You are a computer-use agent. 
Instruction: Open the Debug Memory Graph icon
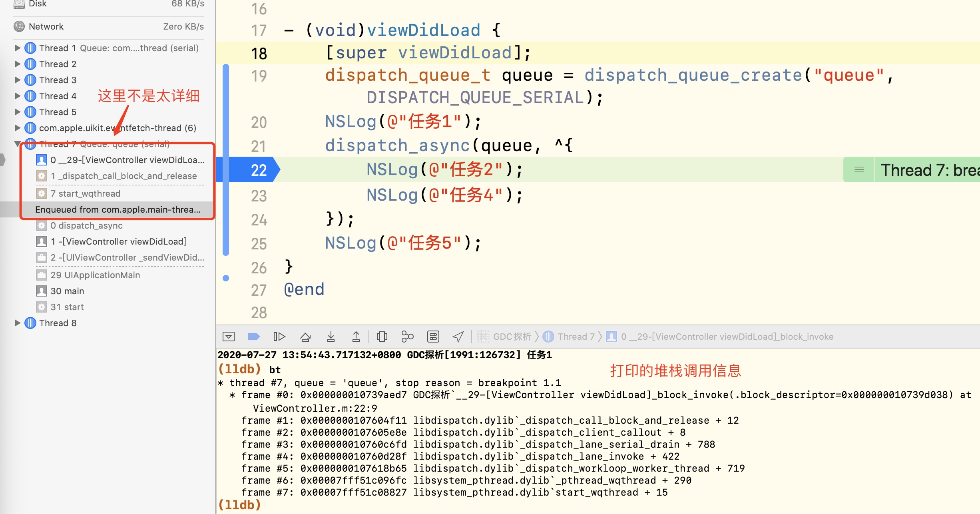point(407,337)
